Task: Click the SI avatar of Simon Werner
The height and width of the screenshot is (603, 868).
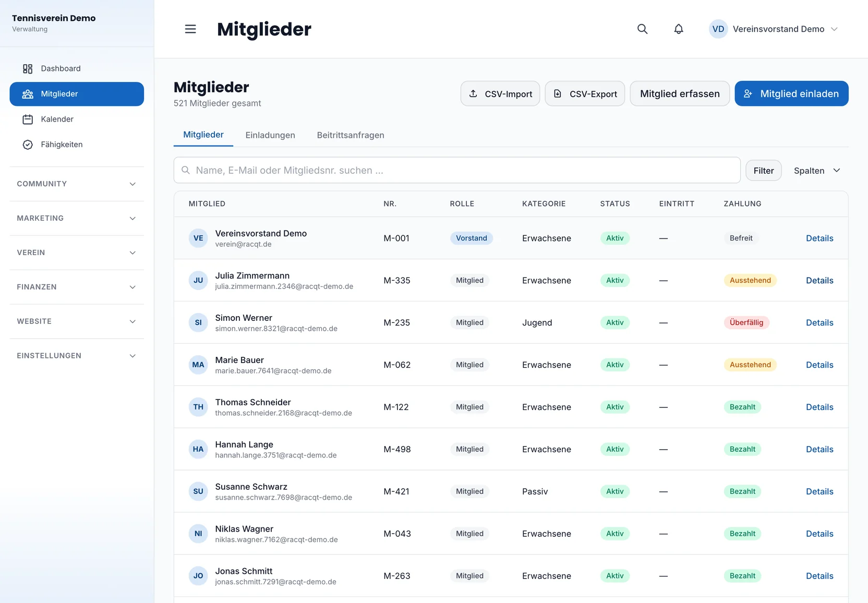Action: click(x=198, y=322)
